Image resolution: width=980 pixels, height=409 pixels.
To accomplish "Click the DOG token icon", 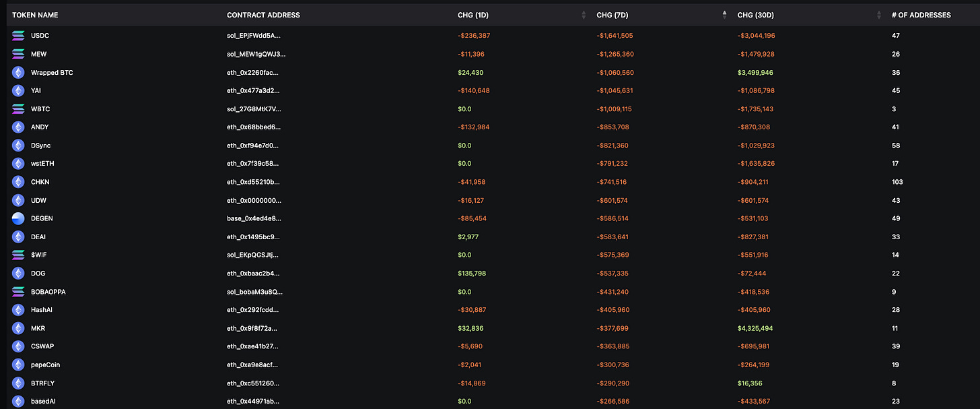I will coord(18,273).
